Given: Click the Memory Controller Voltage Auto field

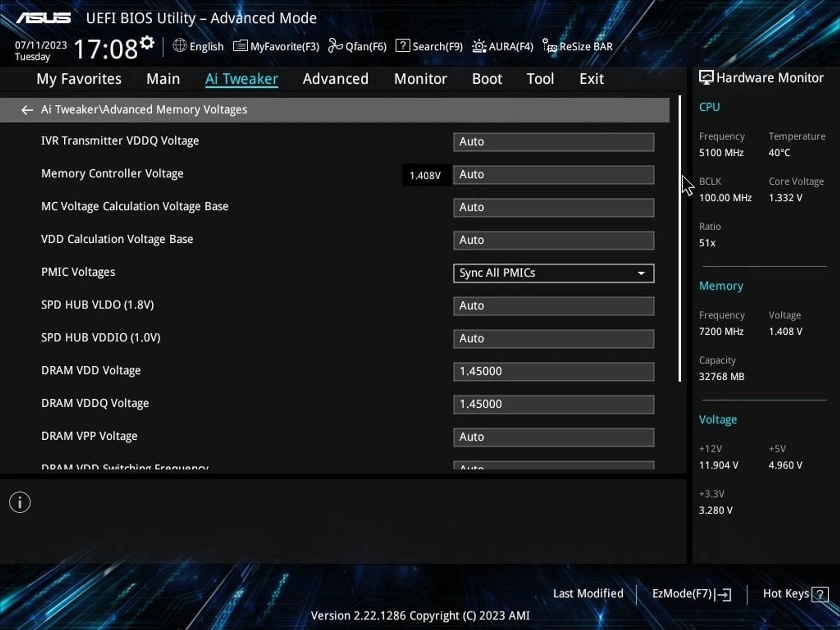Looking at the screenshot, I should click(x=554, y=175).
